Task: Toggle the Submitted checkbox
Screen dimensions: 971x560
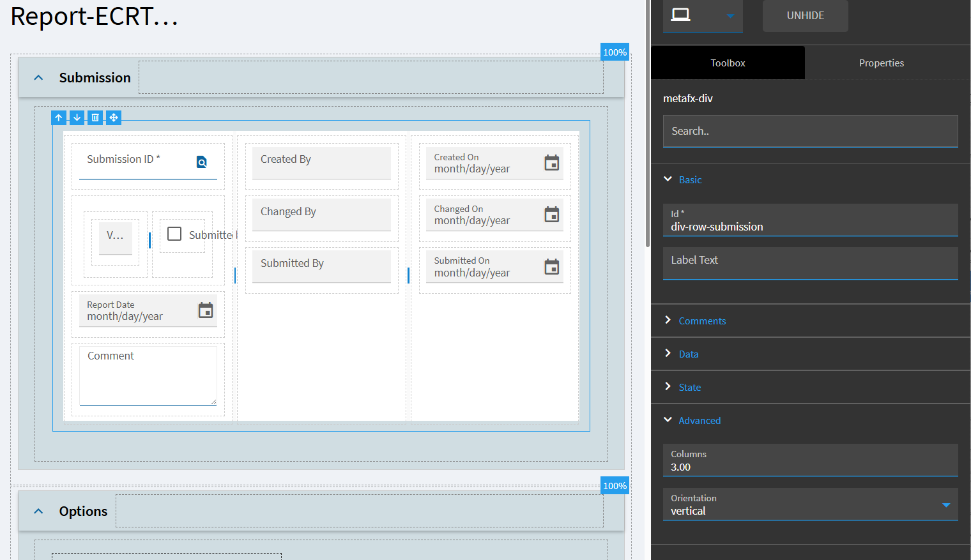Action: click(174, 234)
